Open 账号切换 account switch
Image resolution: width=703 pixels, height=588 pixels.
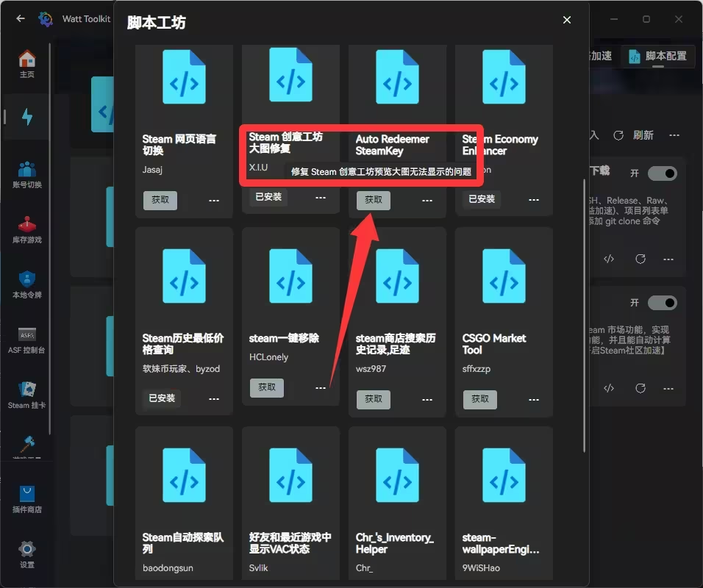point(27,175)
